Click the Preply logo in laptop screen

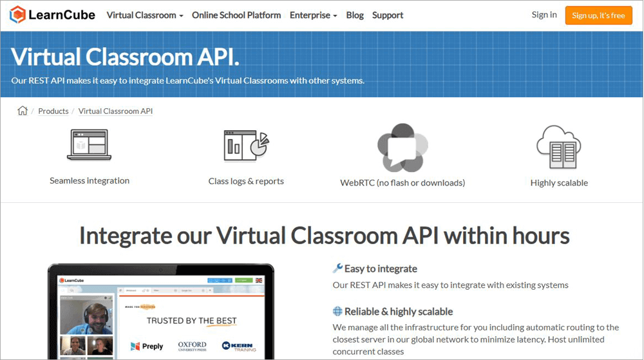[x=147, y=346]
